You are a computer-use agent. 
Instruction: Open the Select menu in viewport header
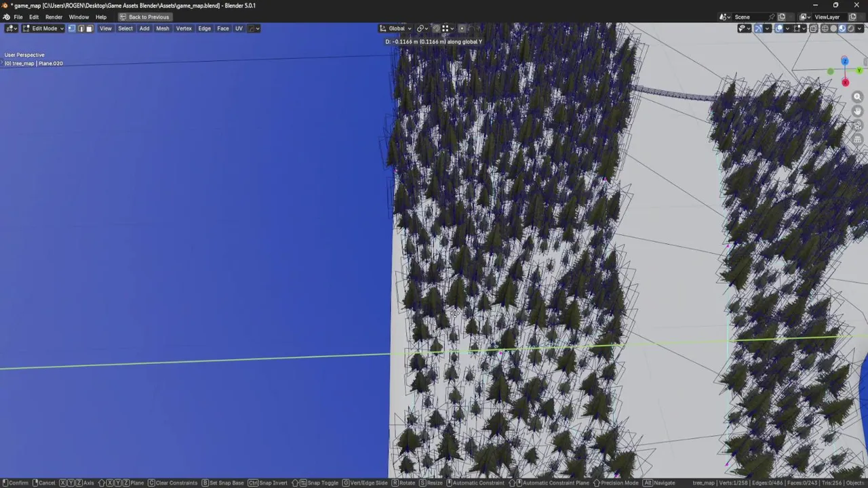pyautogui.click(x=125, y=28)
